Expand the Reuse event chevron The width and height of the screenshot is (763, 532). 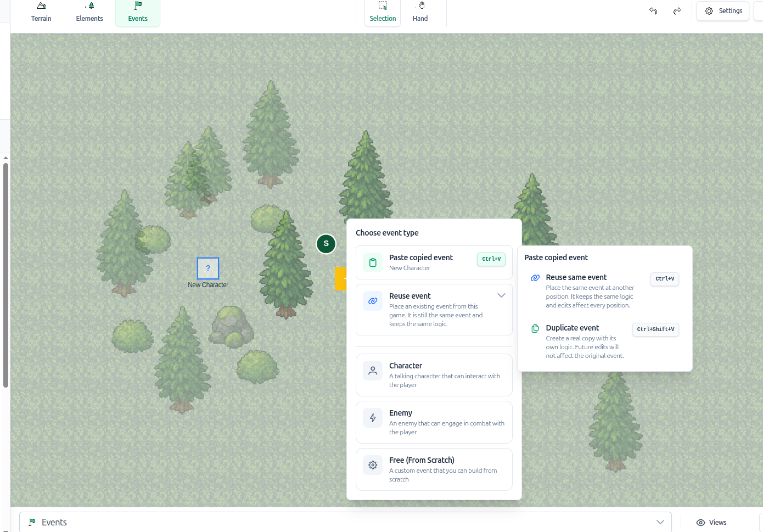(501, 295)
